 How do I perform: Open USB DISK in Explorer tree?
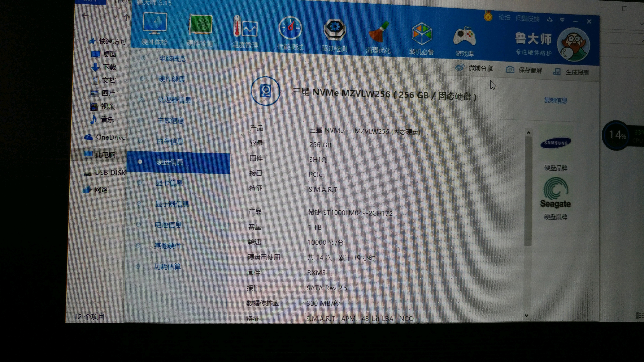(x=105, y=173)
